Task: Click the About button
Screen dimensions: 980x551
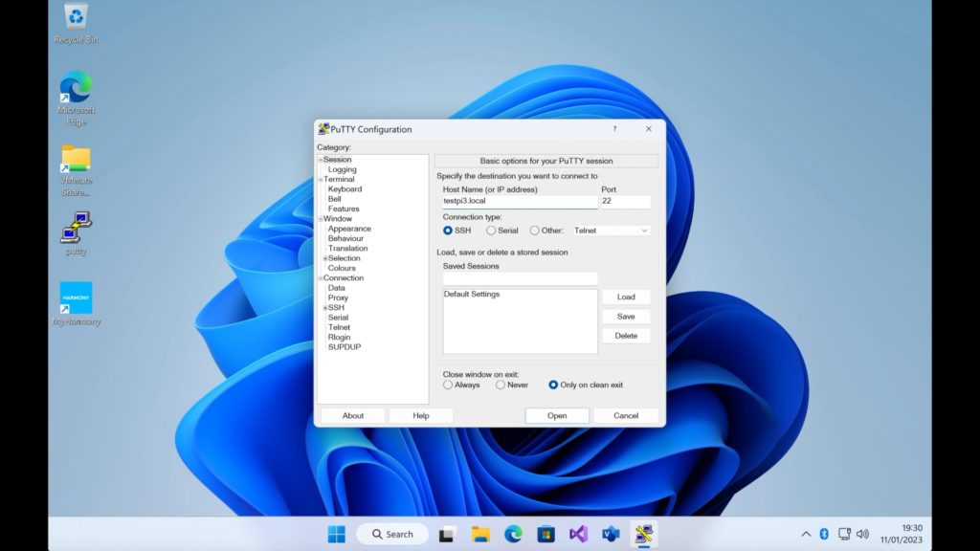Action: pos(352,415)
